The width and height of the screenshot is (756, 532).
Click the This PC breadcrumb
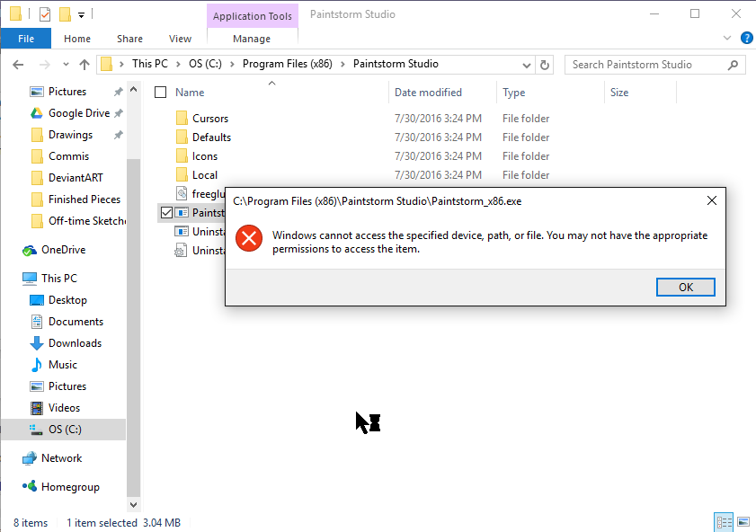pyautogui.click(x=150, y=64)
